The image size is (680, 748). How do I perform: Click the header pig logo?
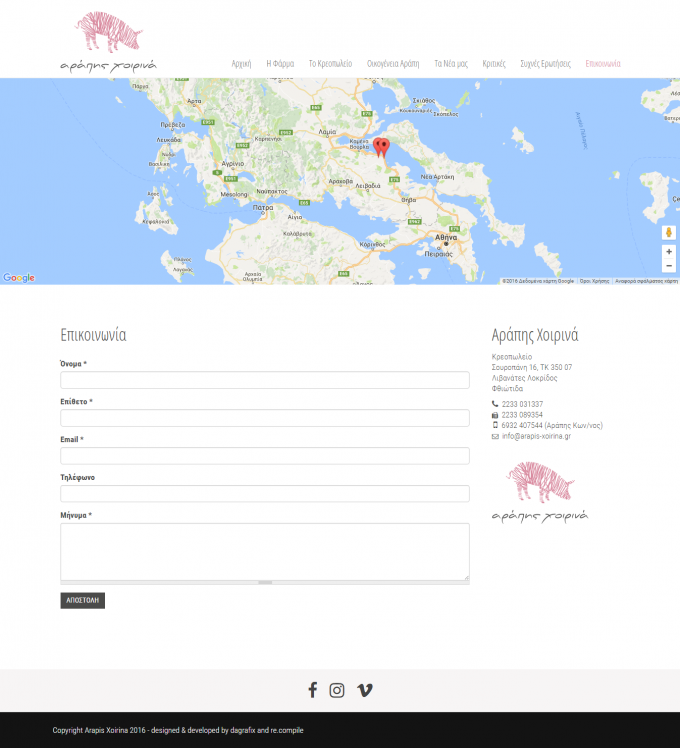click(108, 42)
